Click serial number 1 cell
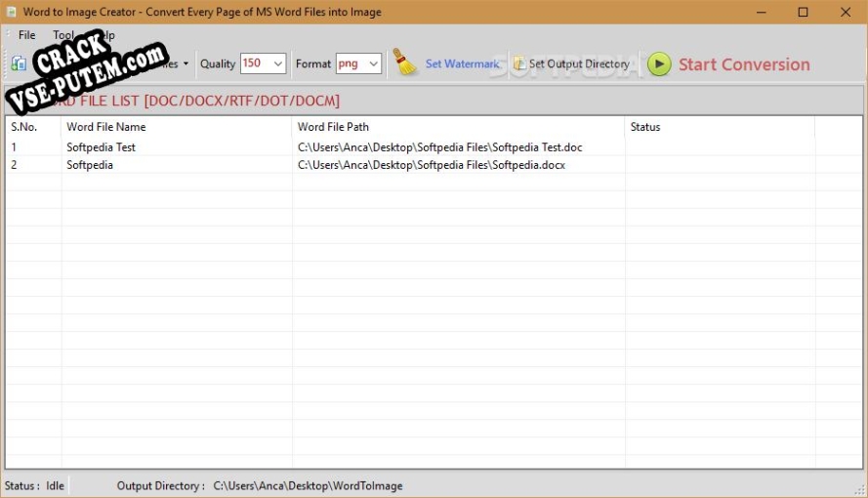Viewport: 868px width, 498px height. 14,147
